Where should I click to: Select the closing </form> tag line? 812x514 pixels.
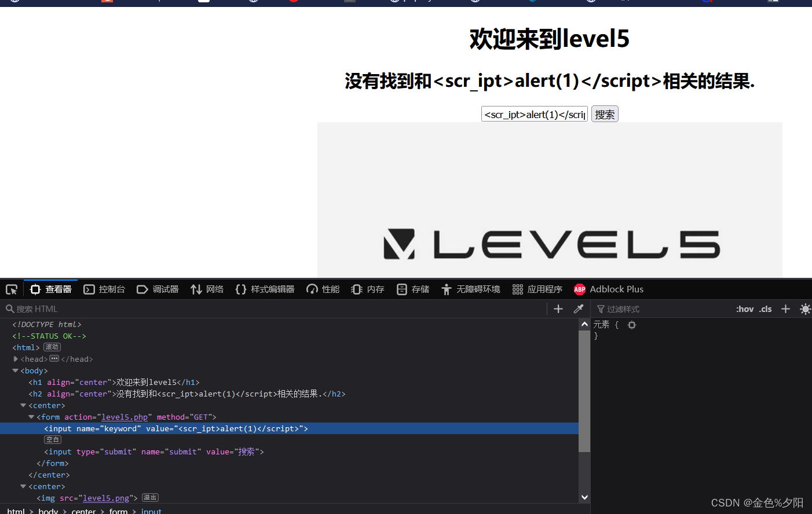pyautogui.click(x=53, y=464)
